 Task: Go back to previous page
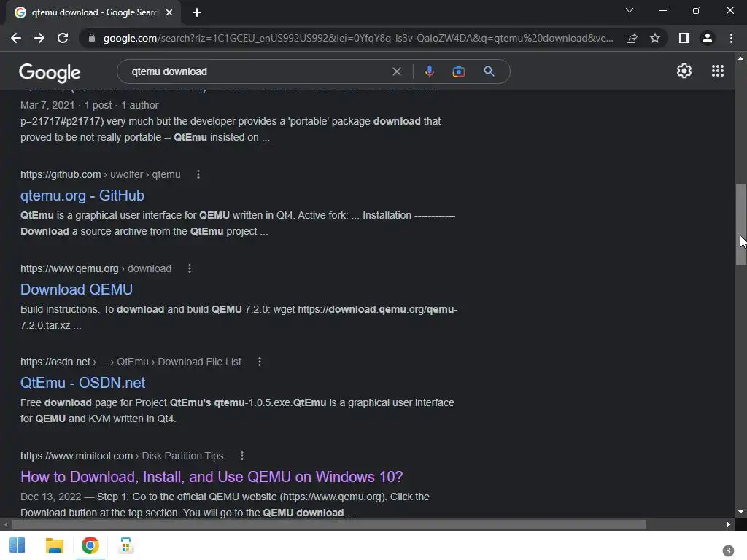click(x=16, y=38)
